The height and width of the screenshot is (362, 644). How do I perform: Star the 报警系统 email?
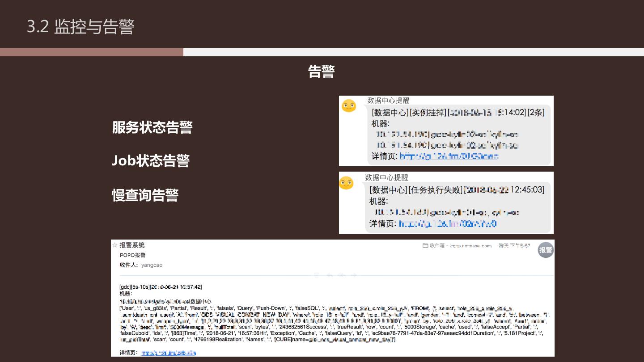(x=114, y=245)
